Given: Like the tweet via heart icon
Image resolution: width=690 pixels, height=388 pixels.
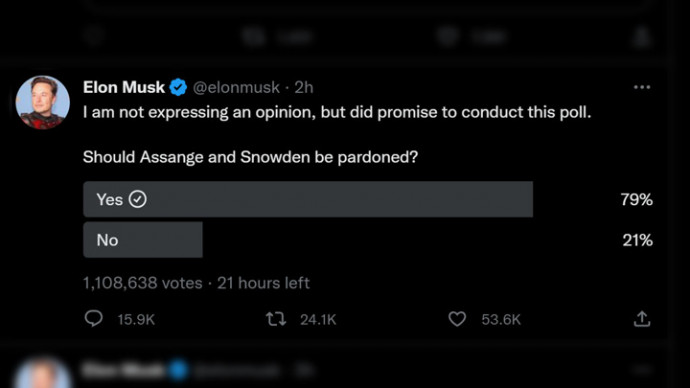Looking at the screenshot, I should point(457,319).
